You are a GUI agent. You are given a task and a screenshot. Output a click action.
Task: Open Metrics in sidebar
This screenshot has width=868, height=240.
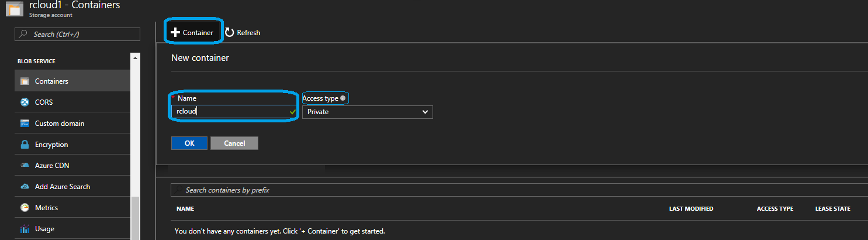coord(72,208)
